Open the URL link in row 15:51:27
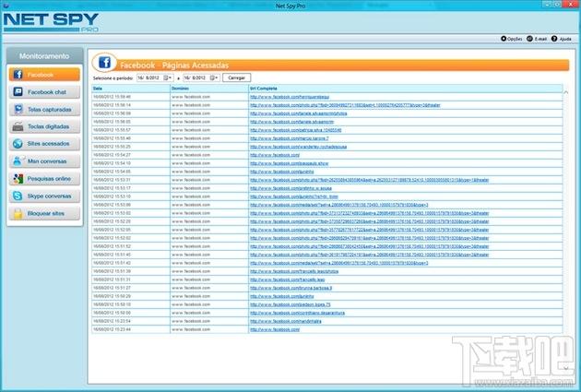581x392 pixels. (290, 288)
